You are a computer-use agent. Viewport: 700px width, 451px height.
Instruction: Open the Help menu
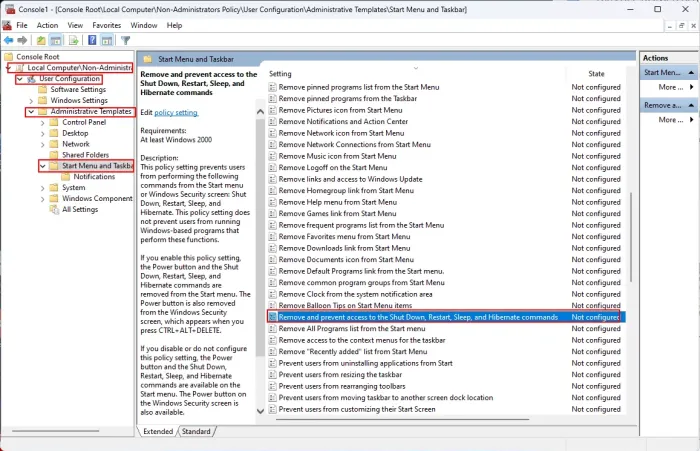point(174,25)
